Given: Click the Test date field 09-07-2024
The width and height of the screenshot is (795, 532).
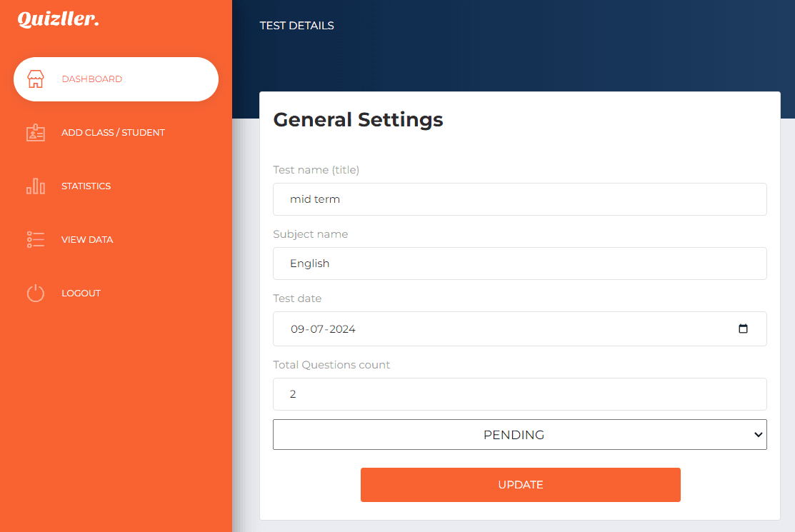Looking at the screenshot, I should point(520,328).
